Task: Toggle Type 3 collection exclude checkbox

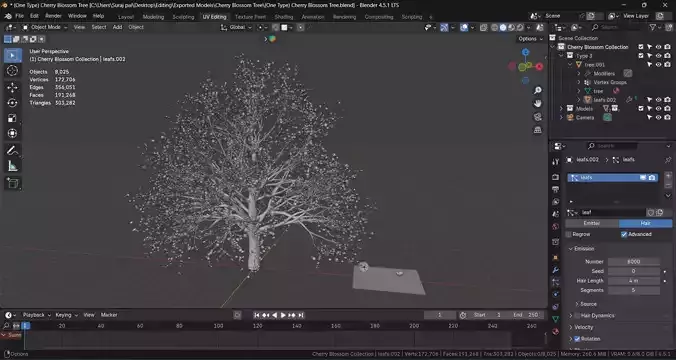Action: pos(641,56)
